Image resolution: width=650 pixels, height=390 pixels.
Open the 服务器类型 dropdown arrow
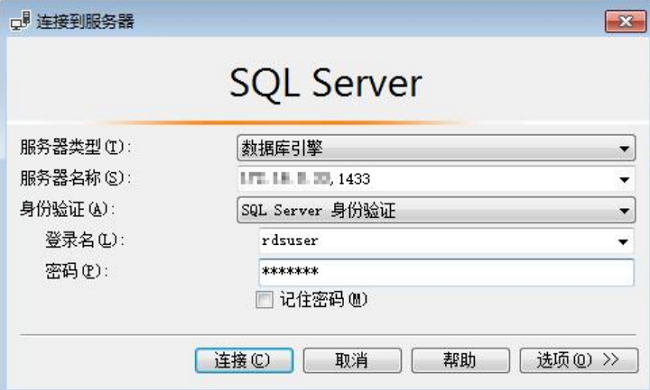(624, 148)
